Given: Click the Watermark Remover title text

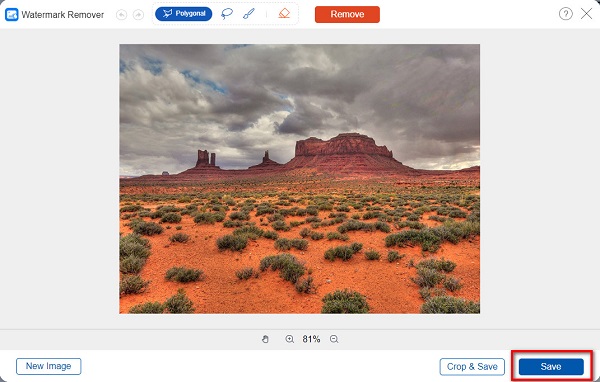Looking at the screenshot, I should [63, 15].
